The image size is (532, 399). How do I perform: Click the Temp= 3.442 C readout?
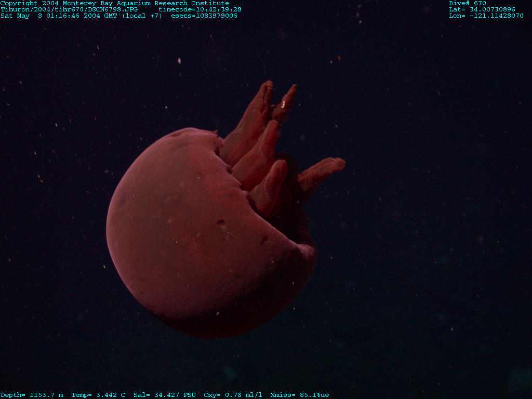[98, 395]
